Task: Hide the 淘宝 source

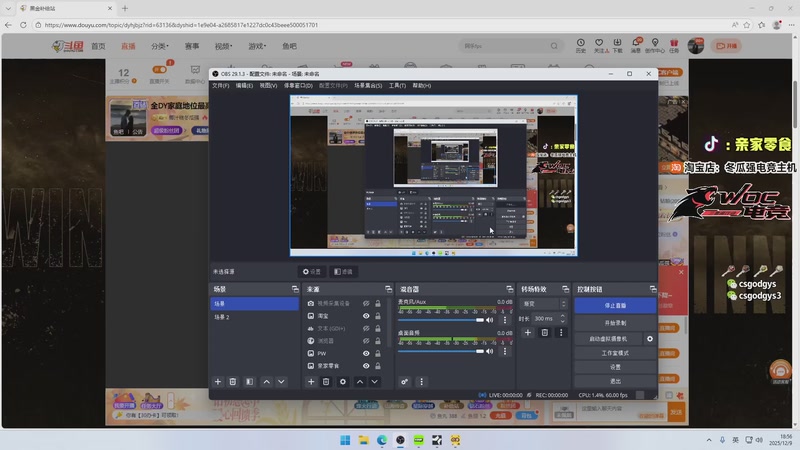Action: pos(366,316)
